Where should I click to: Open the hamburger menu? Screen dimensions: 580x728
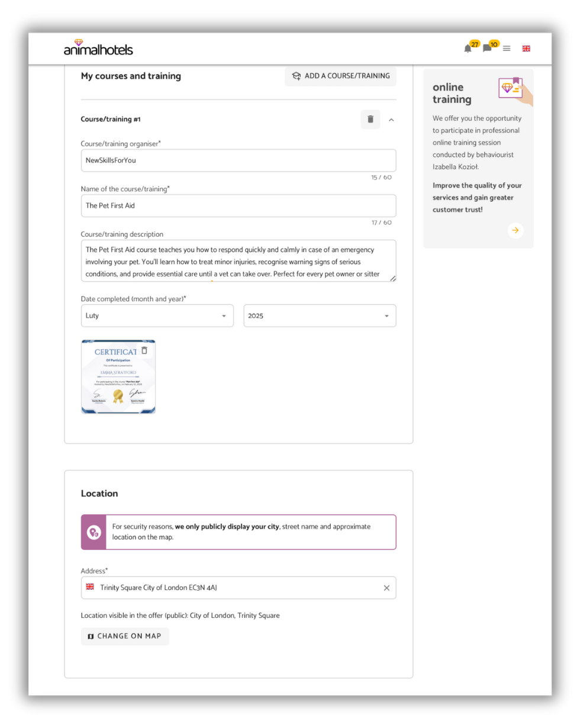pos(507,49)
